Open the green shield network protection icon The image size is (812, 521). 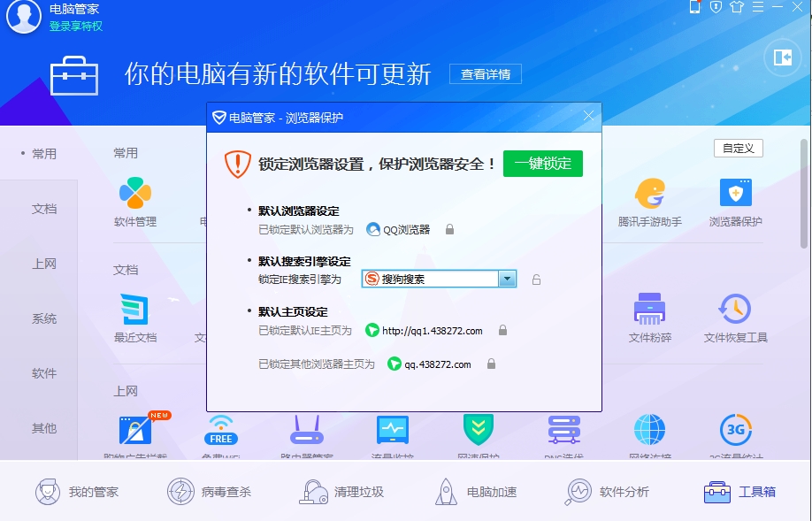478,430
